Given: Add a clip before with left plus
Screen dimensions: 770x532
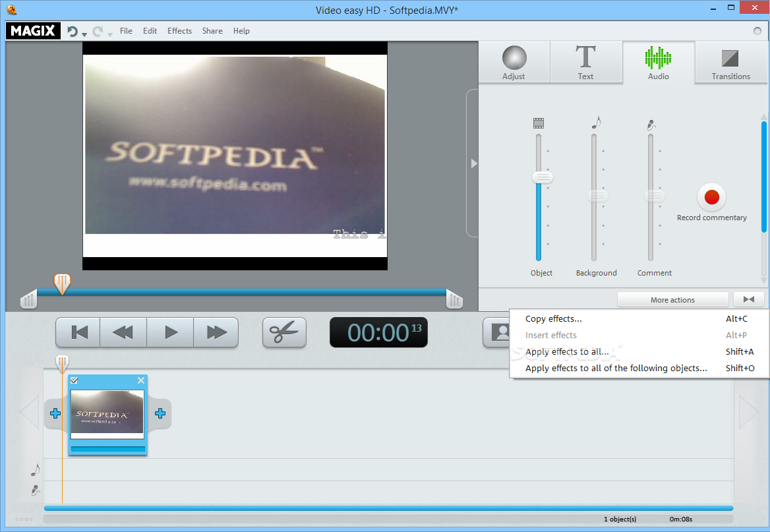Looking at the screenshot, I should point(55,413).
